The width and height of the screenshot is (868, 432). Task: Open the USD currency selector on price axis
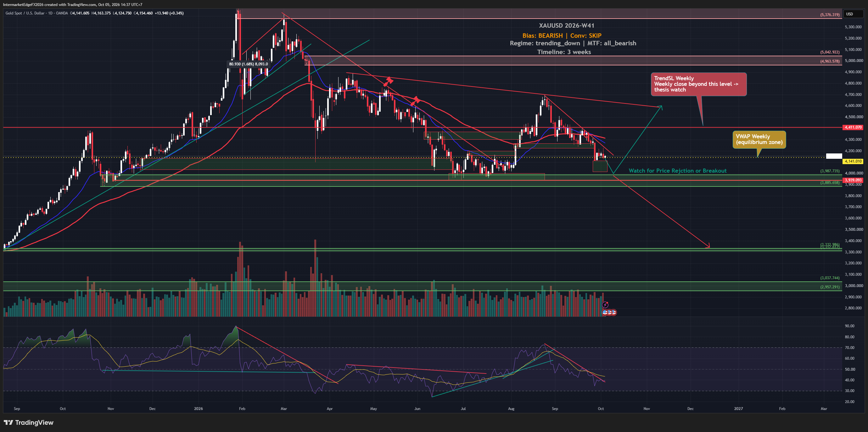(x=854, y=14)
